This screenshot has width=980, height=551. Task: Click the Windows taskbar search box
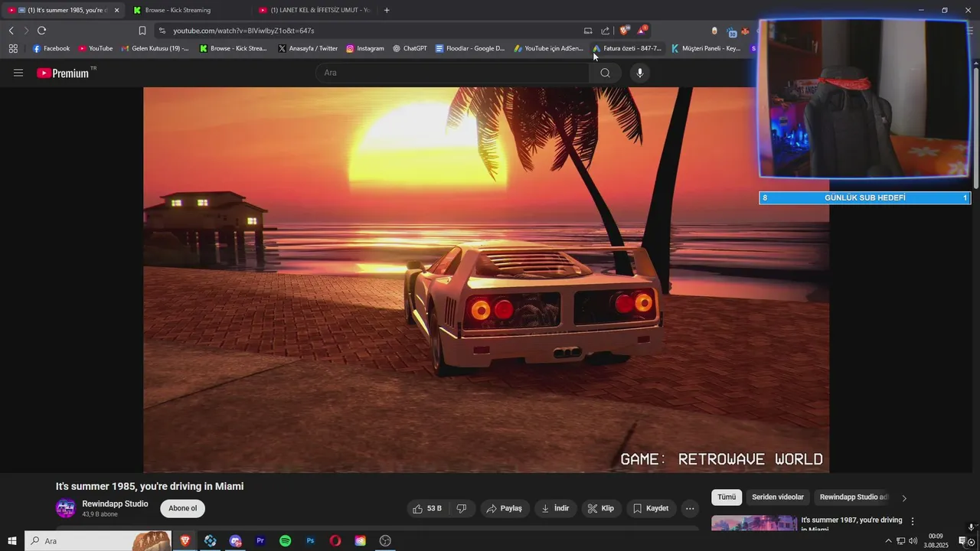coord(97,541)
